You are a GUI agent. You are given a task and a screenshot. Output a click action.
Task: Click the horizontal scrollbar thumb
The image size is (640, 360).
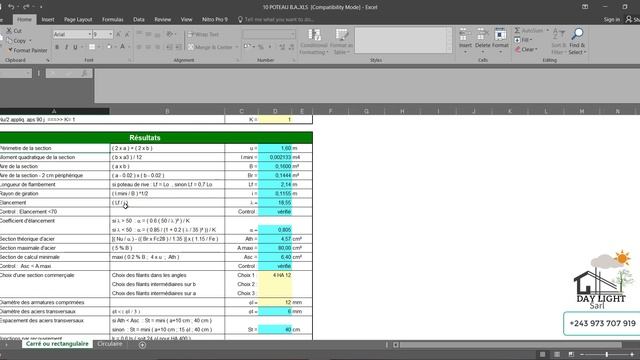(x=510, y=345)
